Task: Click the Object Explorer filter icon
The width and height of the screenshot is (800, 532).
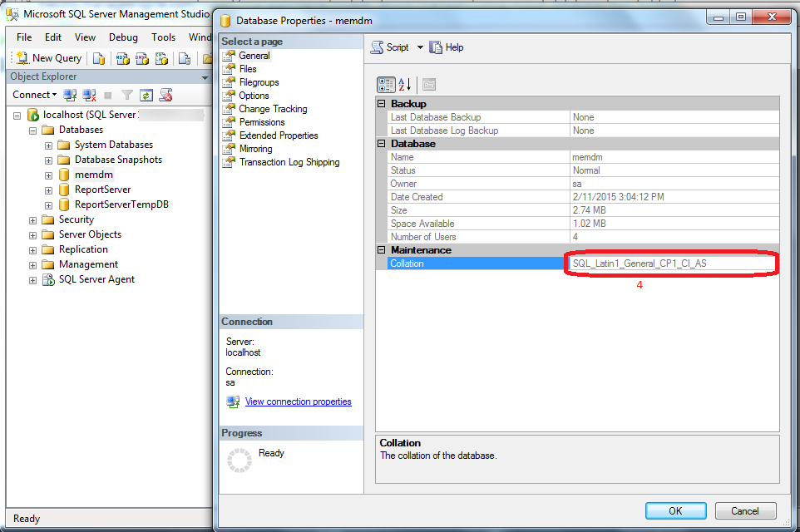Action: tap(127, 95)
